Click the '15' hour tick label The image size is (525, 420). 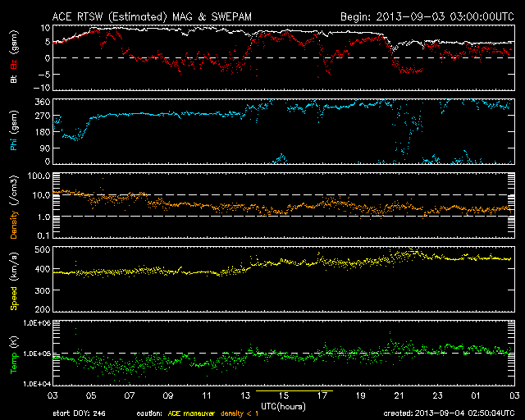point(284,396)
